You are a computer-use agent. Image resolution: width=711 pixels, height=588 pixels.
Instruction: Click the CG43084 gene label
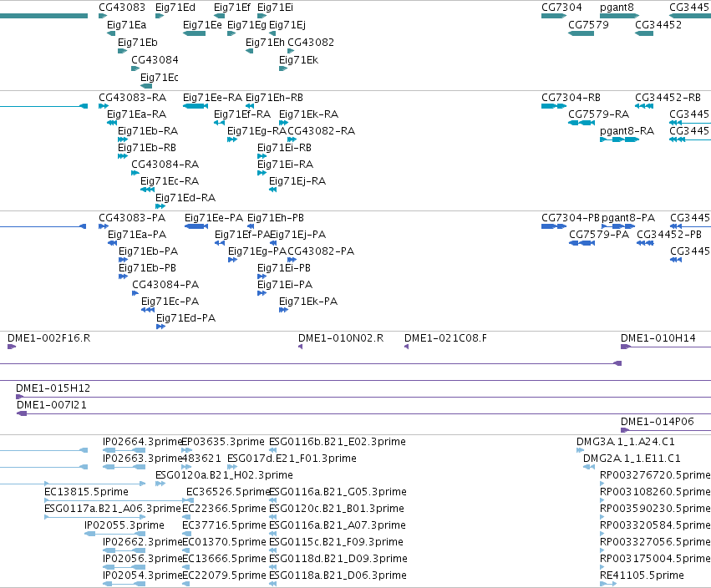pyautogui.click(x=155, y=60)
